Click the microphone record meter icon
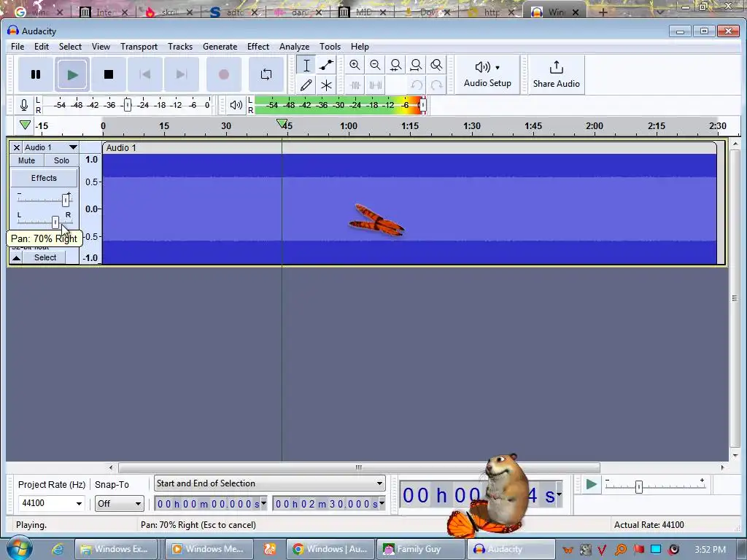Screen dimensions: 747x560 (x=24, y=105)
